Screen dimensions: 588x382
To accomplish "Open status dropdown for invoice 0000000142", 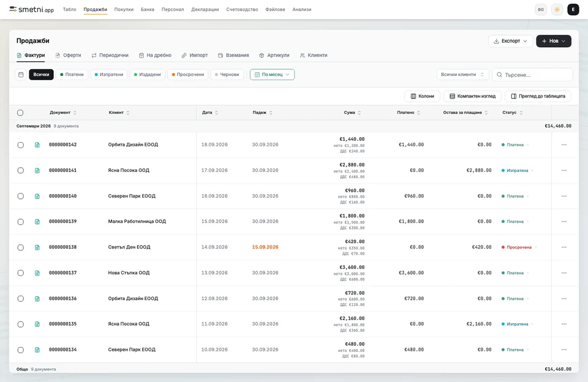I will click(515, 144).
